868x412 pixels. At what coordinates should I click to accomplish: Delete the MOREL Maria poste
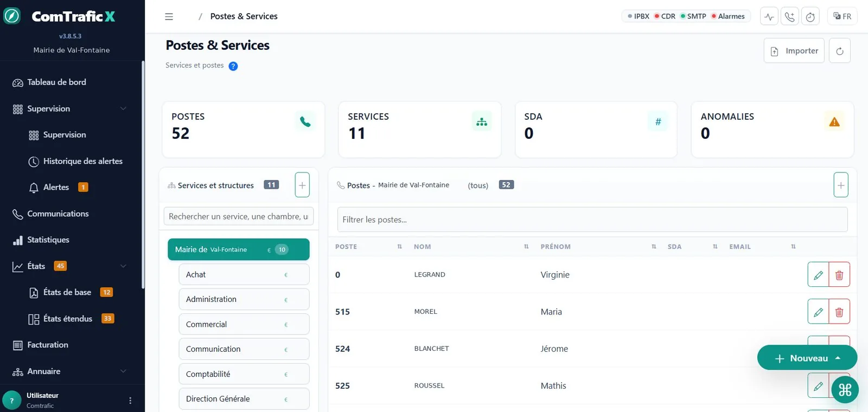[x=839, y=312]
